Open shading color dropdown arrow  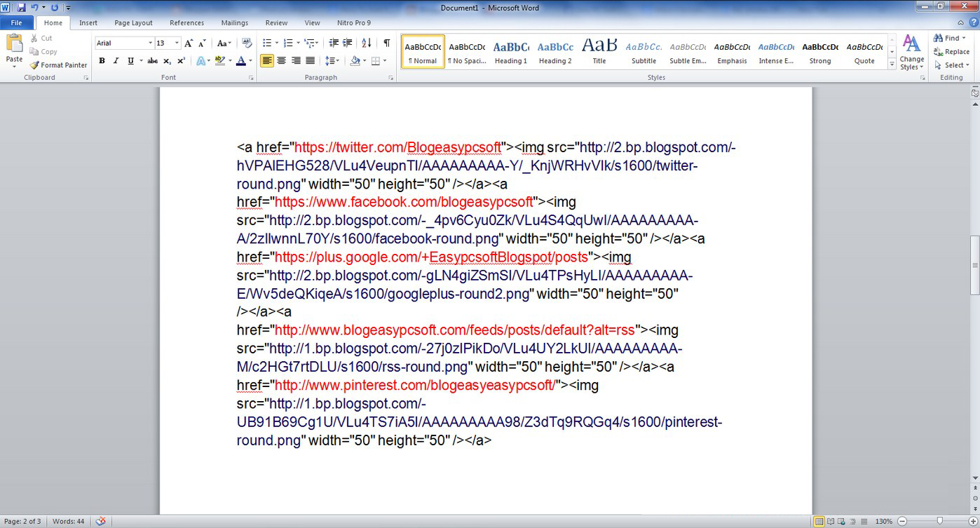(364, 61)
